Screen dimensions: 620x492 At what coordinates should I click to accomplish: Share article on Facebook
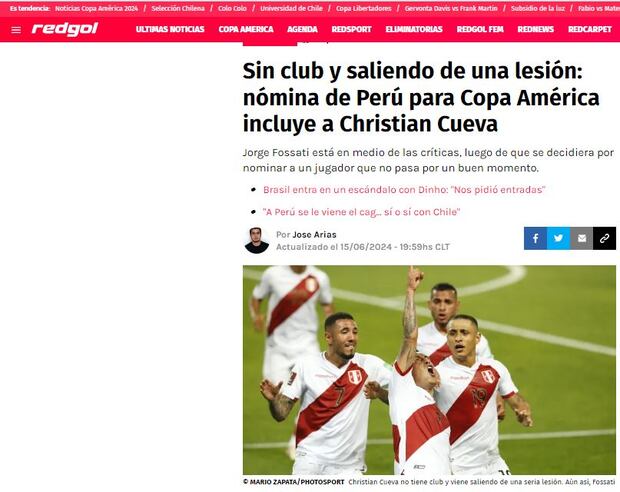[535, 238]
